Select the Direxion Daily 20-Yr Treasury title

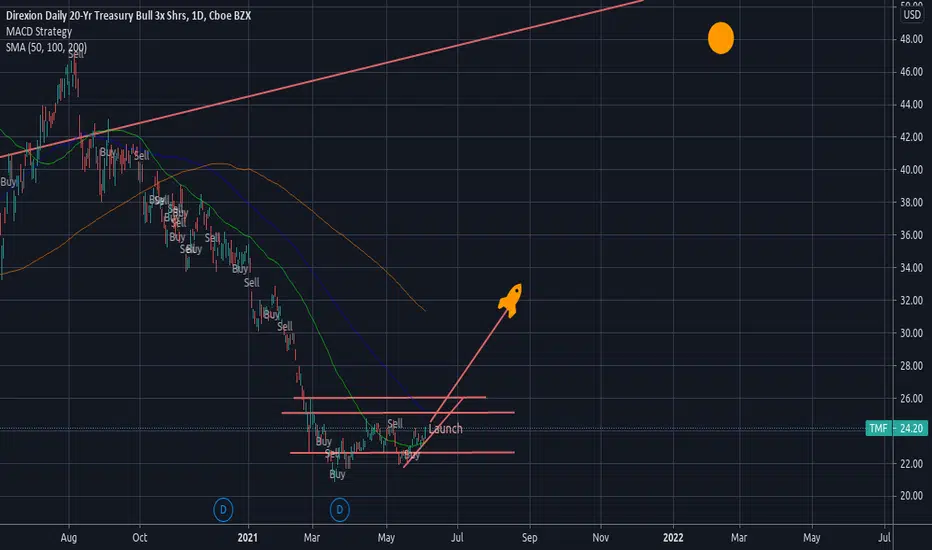pos(128,15)
